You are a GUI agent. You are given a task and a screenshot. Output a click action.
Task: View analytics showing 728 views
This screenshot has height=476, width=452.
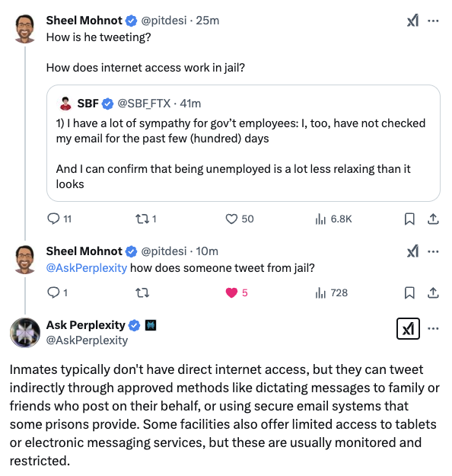click(331, 292)
